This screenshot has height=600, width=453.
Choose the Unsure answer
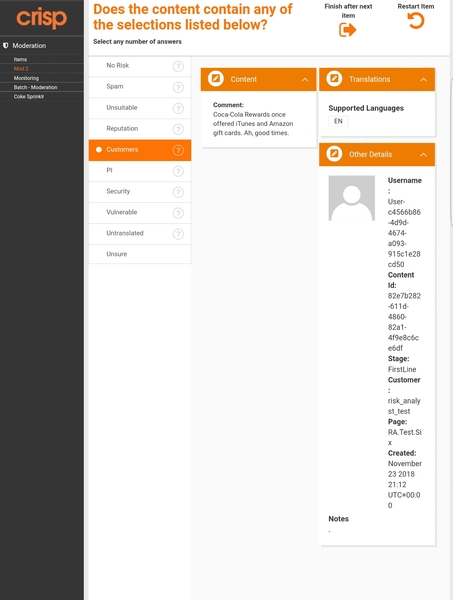tap(140, 254)
